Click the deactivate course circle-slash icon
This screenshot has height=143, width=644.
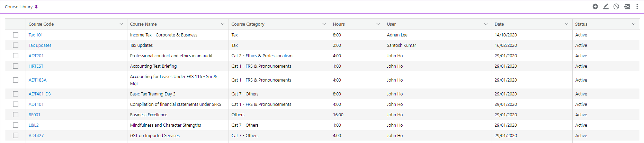pos(616,7)
